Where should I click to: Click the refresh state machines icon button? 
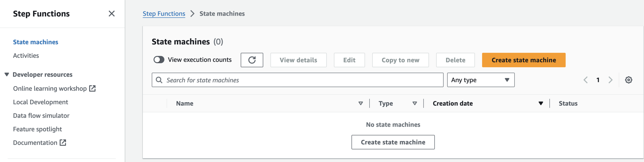tap(252, 60)
